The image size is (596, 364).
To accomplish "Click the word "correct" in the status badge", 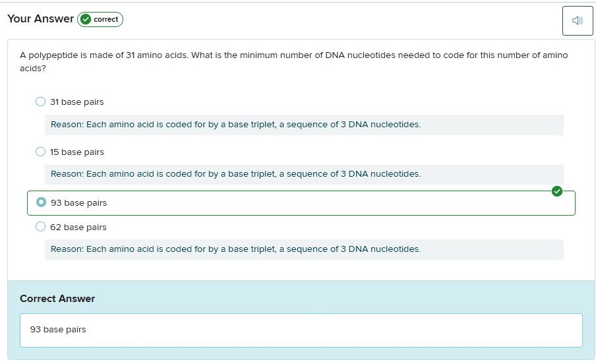I will pos(105,20).
